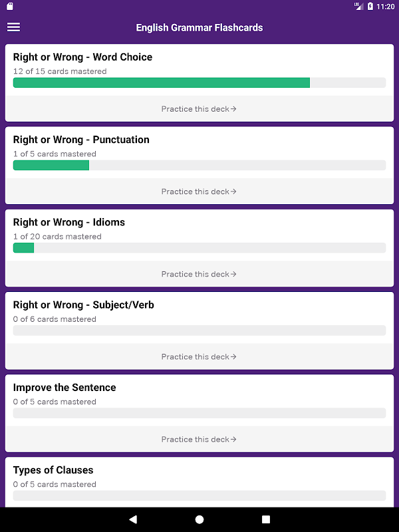Practice the Word Choice deck

click(x=199, y=109)
